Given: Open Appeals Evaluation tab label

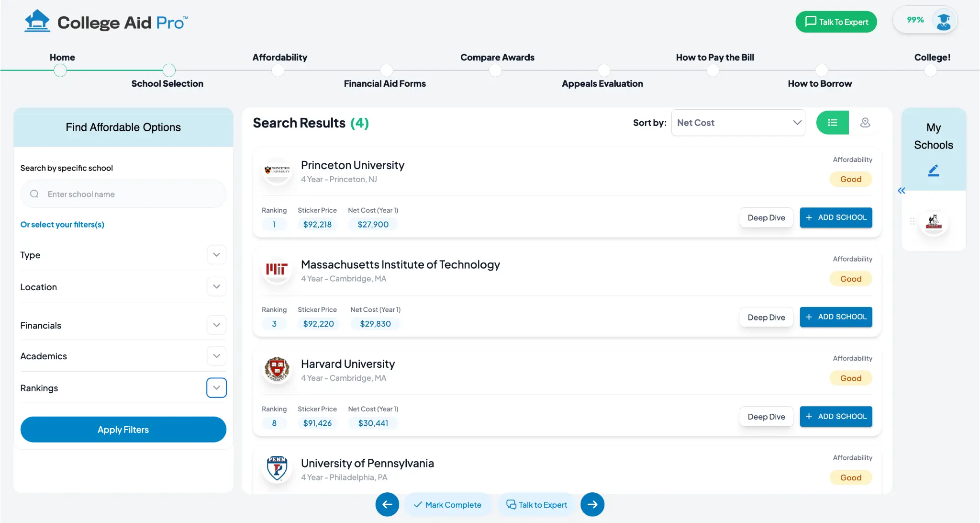Looking at the screenshot, I should pos(602,83).
